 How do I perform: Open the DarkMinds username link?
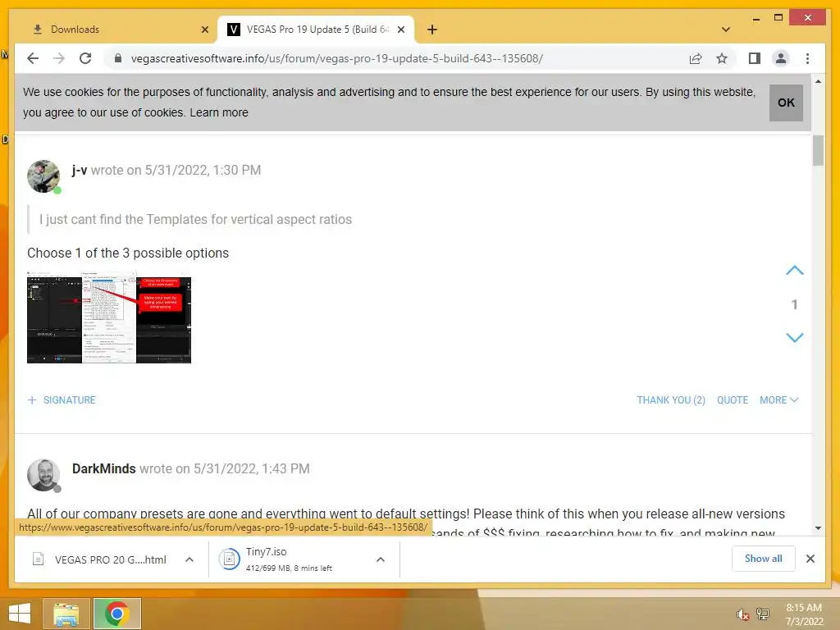click(104, 468)
